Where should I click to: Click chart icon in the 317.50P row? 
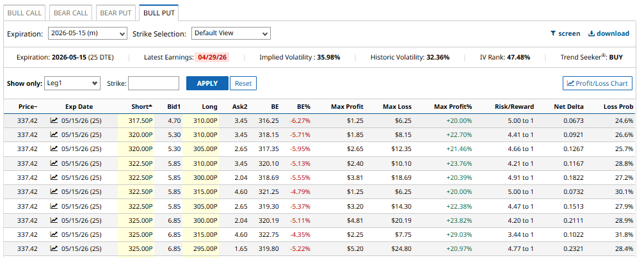tap(54, 120)
